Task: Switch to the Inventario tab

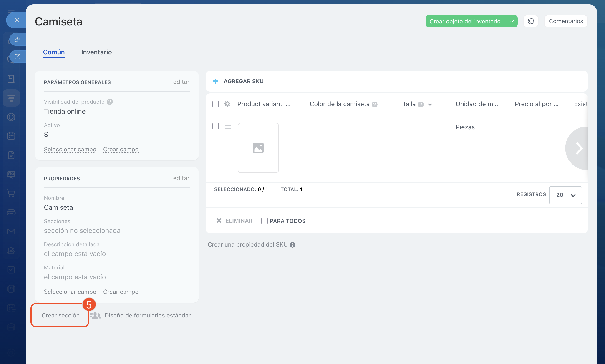Action: coord(96,52)
